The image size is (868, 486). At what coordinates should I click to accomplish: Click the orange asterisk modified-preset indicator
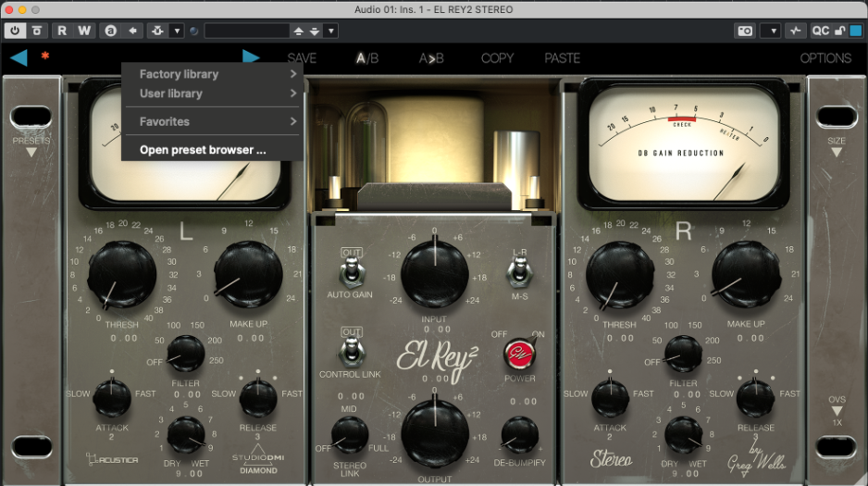click(x=44, y=56)
